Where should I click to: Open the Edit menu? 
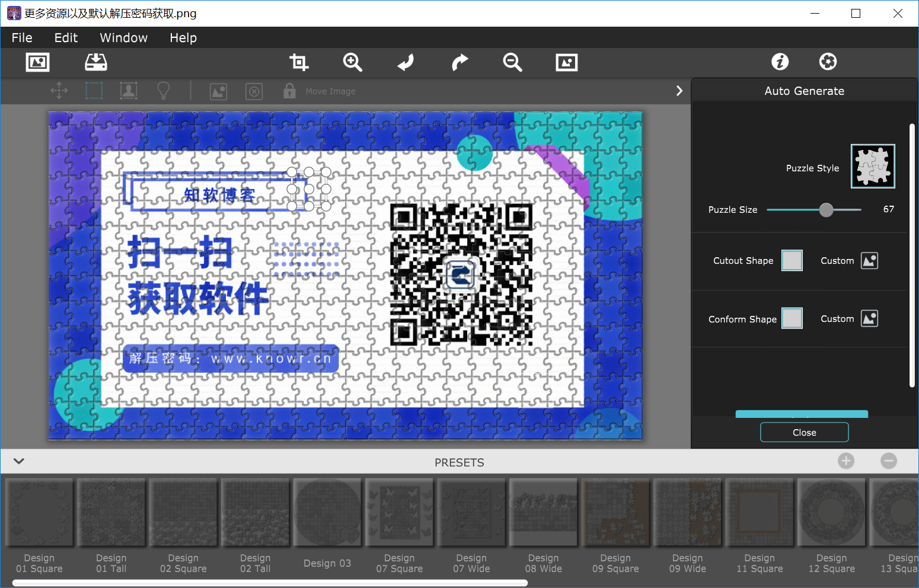tap(66, 38)
